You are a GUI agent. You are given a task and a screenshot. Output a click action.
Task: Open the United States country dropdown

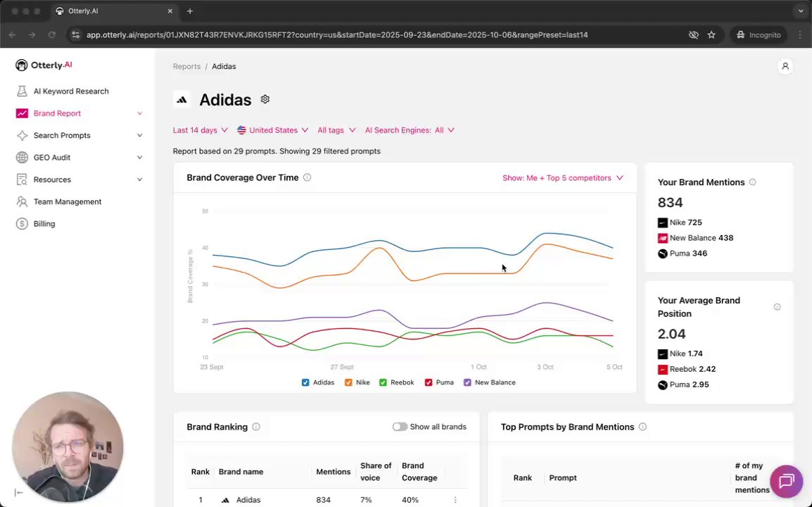pos(272,130)
